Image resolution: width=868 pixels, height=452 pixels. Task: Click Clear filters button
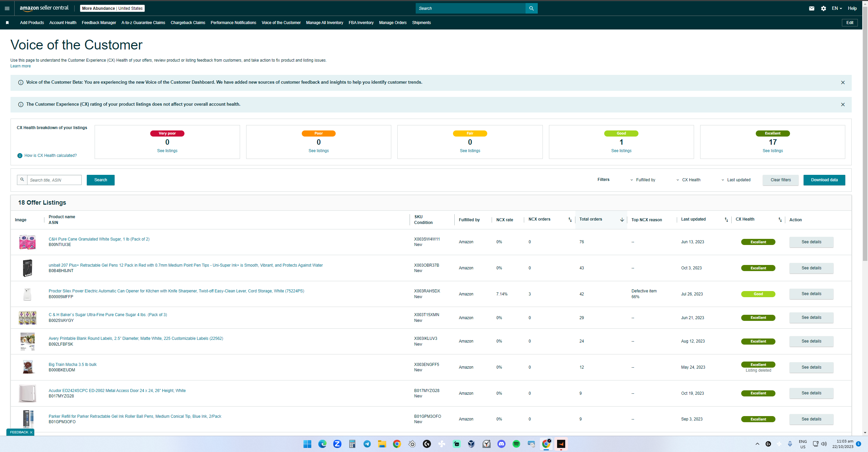781,180
